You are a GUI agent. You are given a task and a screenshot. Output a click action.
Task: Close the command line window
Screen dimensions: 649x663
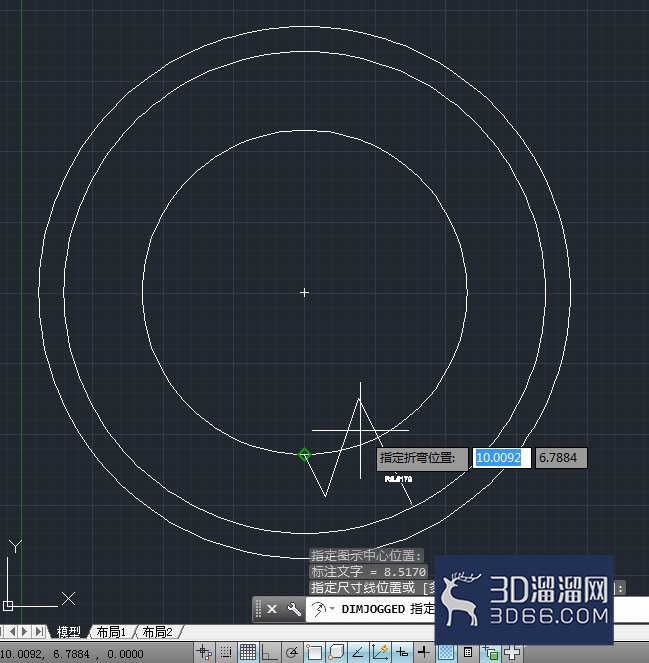pyautogui.click(x=272, y=609)
